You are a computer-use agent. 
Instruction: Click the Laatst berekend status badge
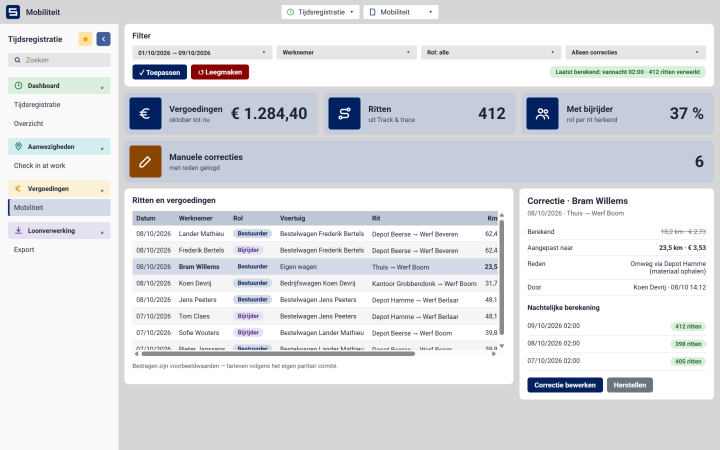[x=627, y=72]
